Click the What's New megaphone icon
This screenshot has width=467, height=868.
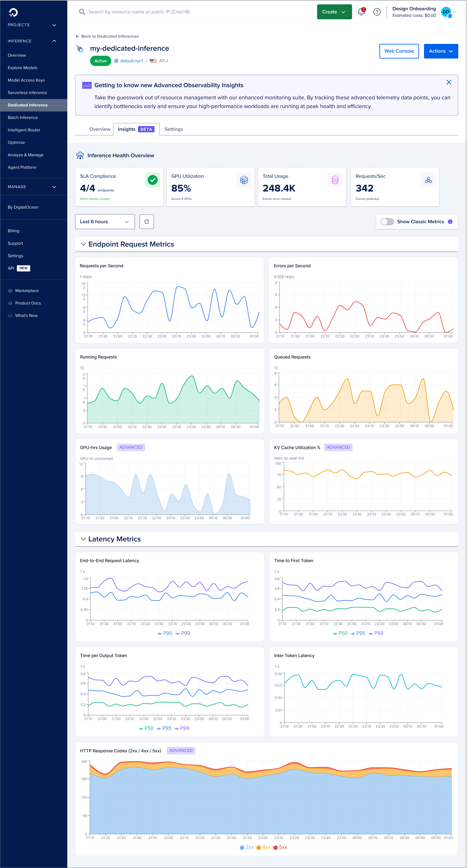tap(11, 316)
